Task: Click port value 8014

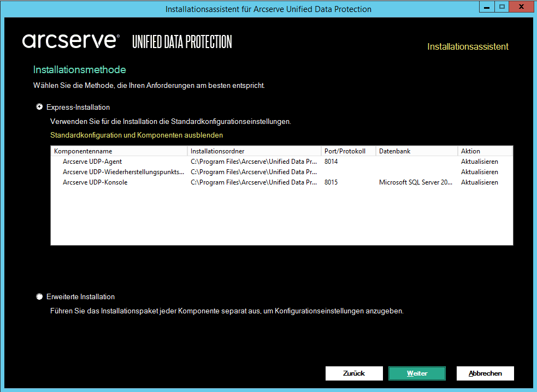Action: 331,162
